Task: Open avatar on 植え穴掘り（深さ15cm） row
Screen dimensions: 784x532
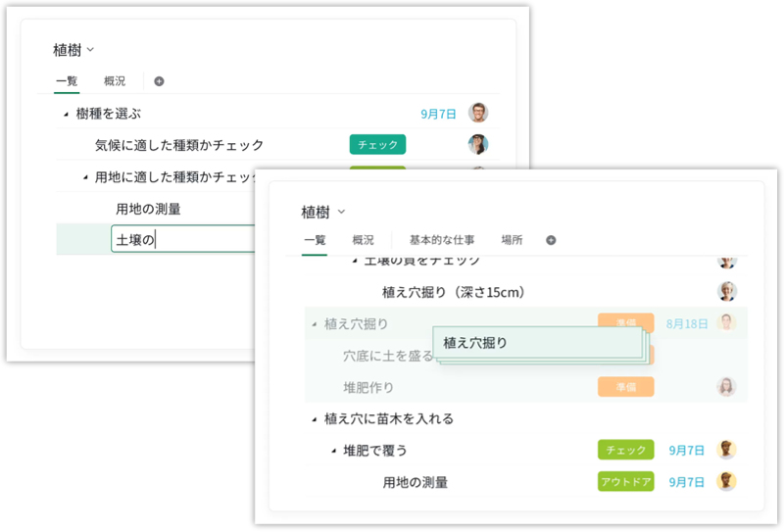Action: point(726,291)
